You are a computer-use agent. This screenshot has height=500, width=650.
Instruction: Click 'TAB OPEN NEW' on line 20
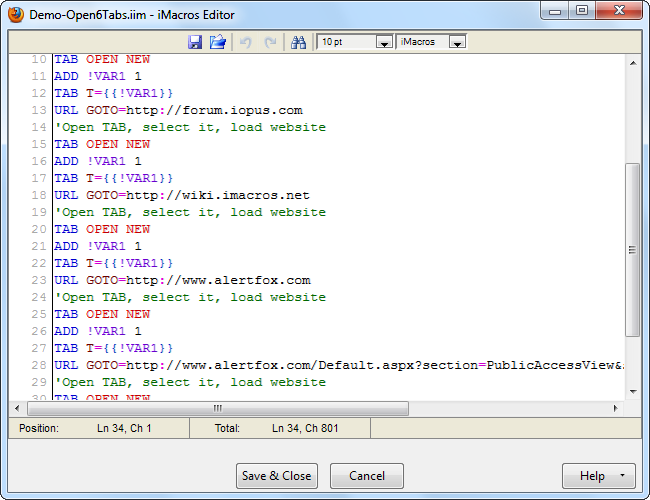[x=102, y=229]
